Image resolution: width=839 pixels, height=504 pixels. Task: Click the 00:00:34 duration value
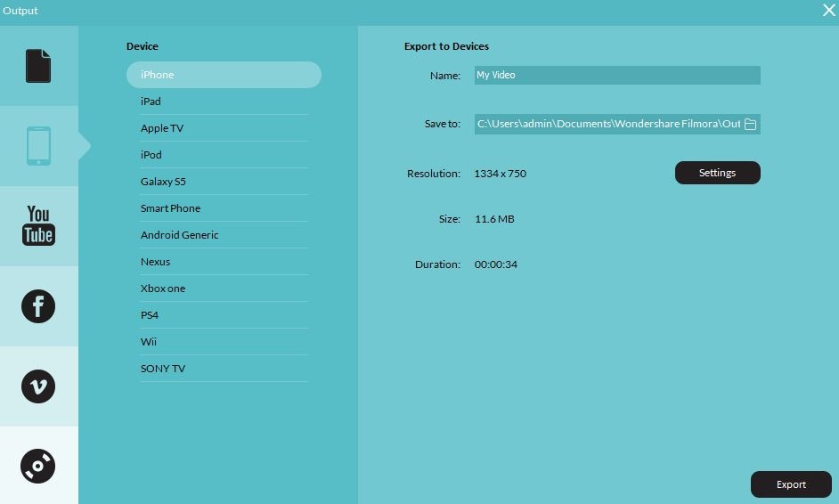pyautogui.click(x=496, y=264)
